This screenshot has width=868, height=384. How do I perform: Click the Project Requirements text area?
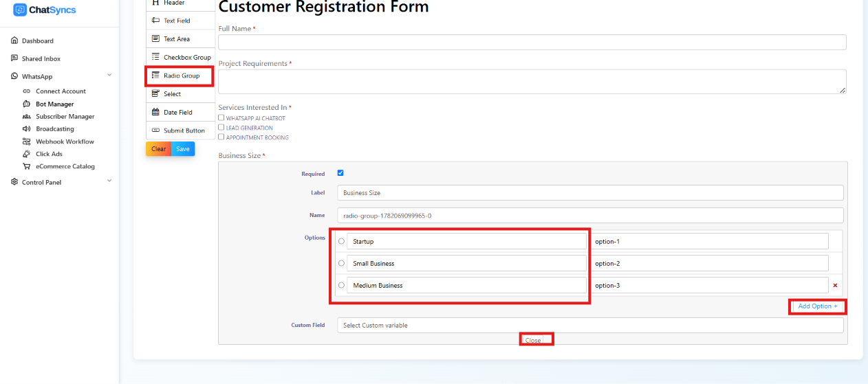tap(532, 81)
